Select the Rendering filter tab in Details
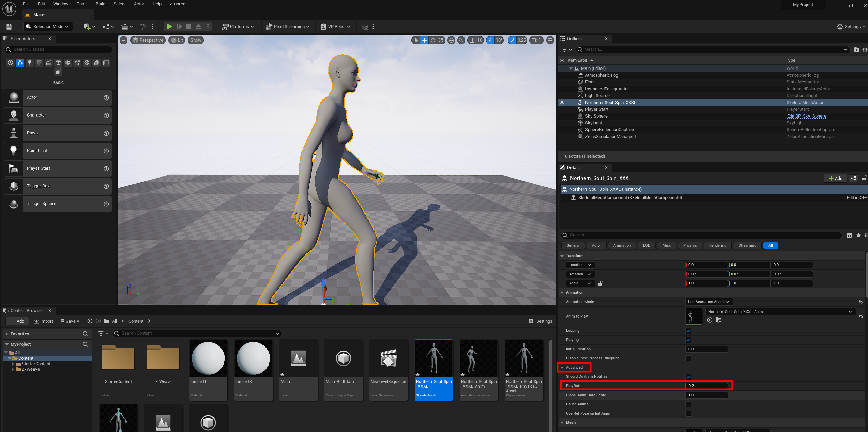Image resolution: width=868 pixels, height=432 pixels. (717, 246)
